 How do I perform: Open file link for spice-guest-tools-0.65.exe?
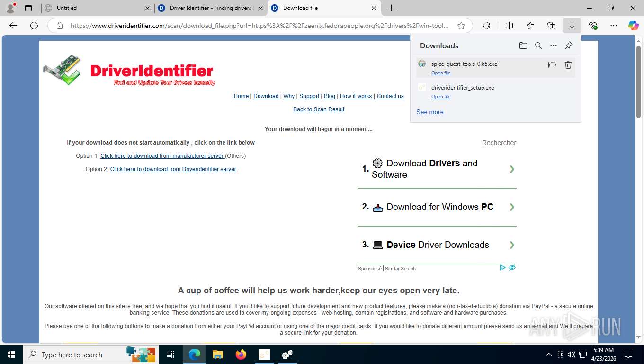tap(441, 73)
